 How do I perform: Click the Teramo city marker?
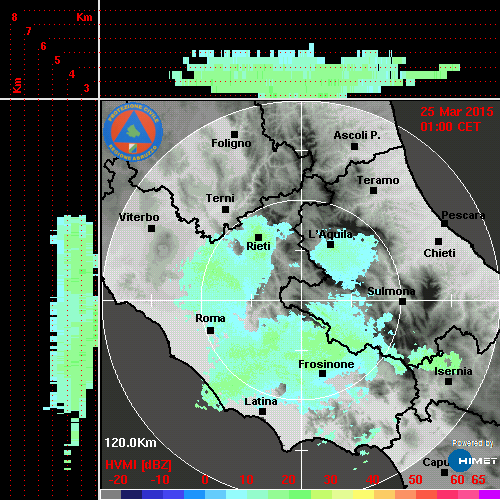pos(373,190)
